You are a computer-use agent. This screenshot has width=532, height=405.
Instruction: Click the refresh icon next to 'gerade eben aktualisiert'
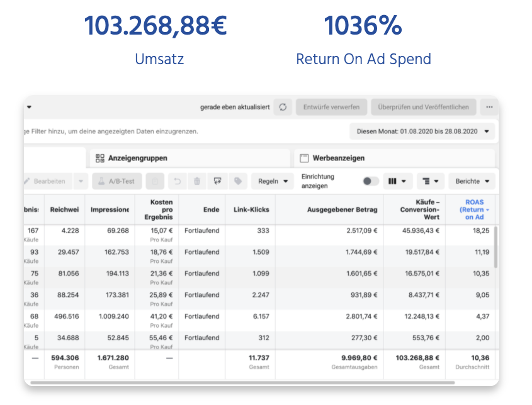point(283,107)
